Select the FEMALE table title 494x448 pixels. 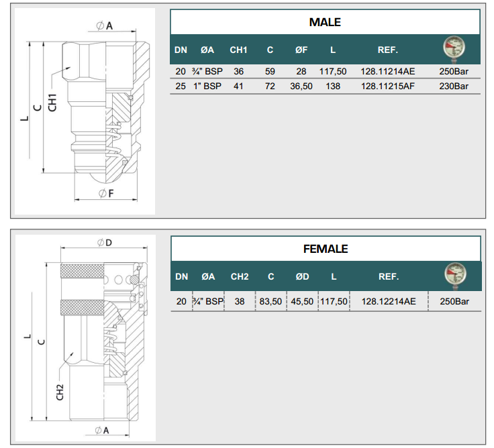[x=326, y=249]
